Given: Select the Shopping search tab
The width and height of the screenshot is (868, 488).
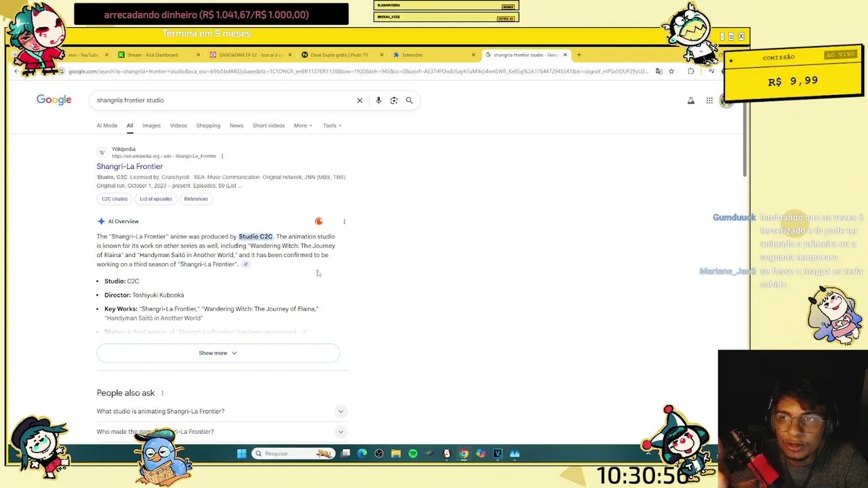Looking at the screenshot, I should 208,125.
